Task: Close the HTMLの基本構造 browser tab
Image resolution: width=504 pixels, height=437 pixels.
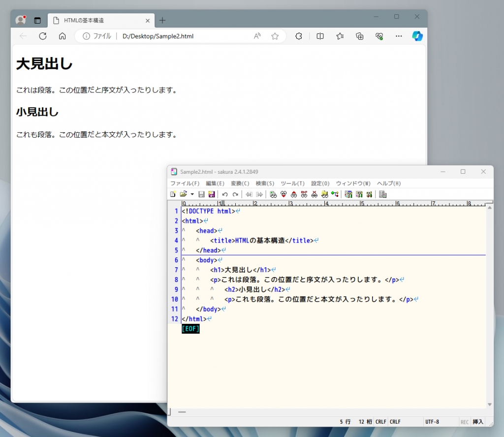Action: (148, 21)
